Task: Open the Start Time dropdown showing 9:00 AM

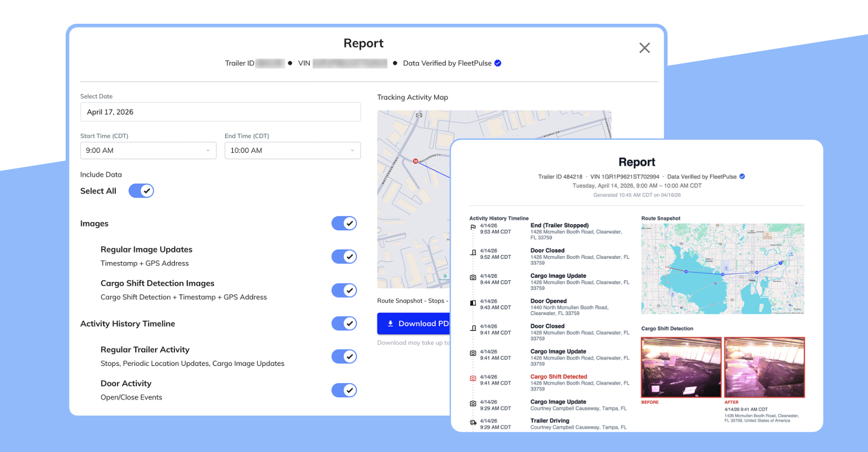Action: pyautogui.click(x=148, y=151)
